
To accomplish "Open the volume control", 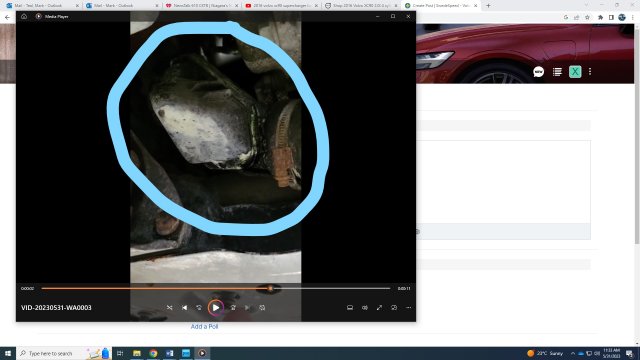I will pyautogui.click(x=365, y=308).
